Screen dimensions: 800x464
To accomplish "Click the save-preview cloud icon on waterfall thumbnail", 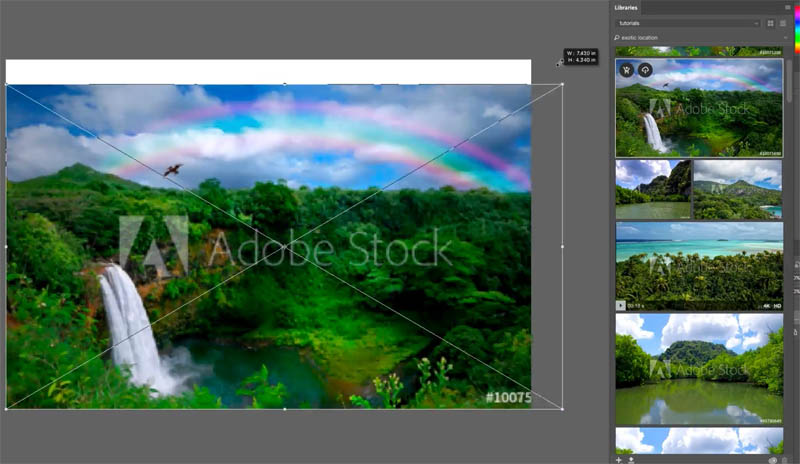I will [x=645, y=70].
